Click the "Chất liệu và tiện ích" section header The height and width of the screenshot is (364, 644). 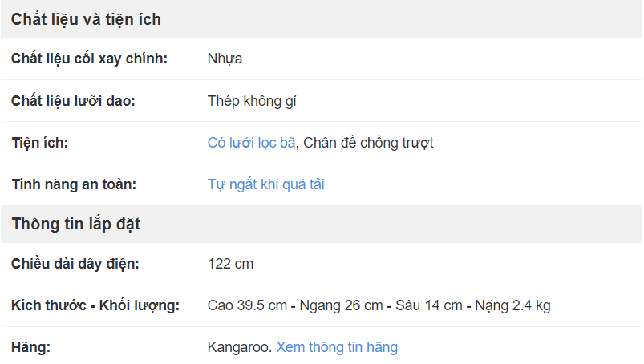coord(86,19)
